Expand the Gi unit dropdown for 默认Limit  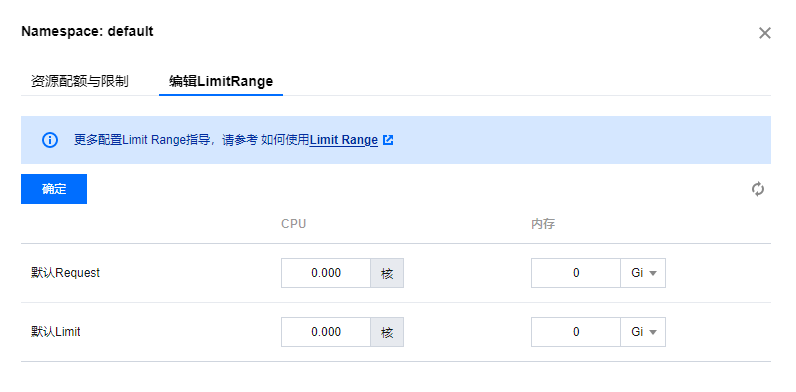643,332
